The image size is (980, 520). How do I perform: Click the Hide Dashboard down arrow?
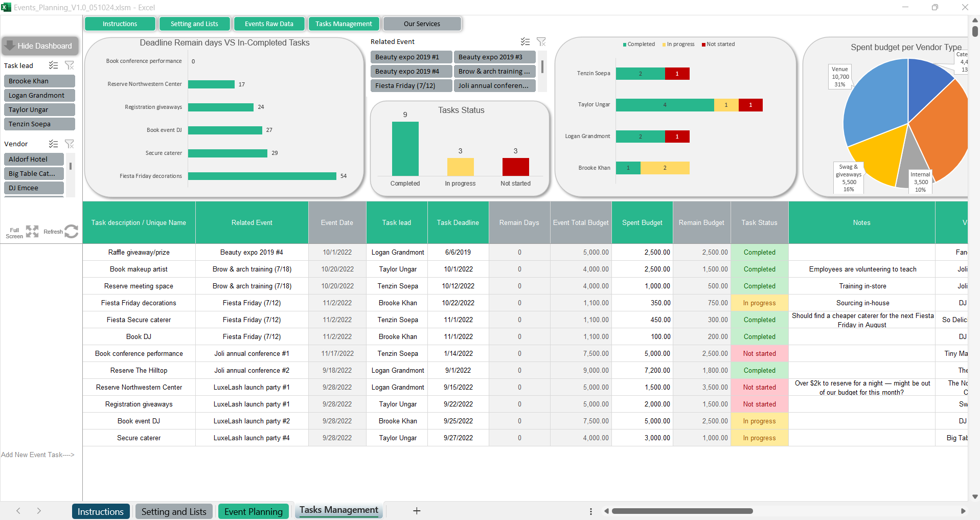coord(9,46)
